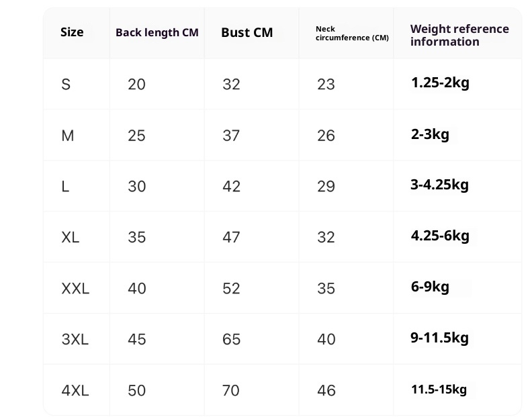Select the 3XL size label

(75, 339)
